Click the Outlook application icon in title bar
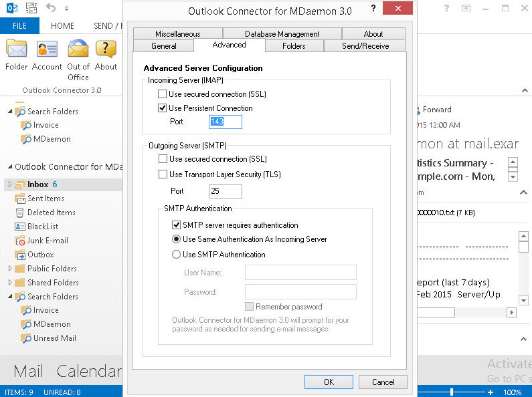 pos(12,8)
